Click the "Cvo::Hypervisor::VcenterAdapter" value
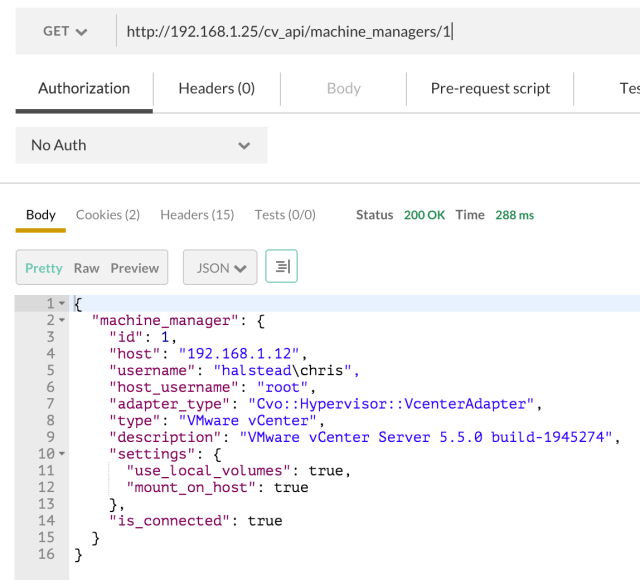Screen dimensions: 640x580 [391, 404]
